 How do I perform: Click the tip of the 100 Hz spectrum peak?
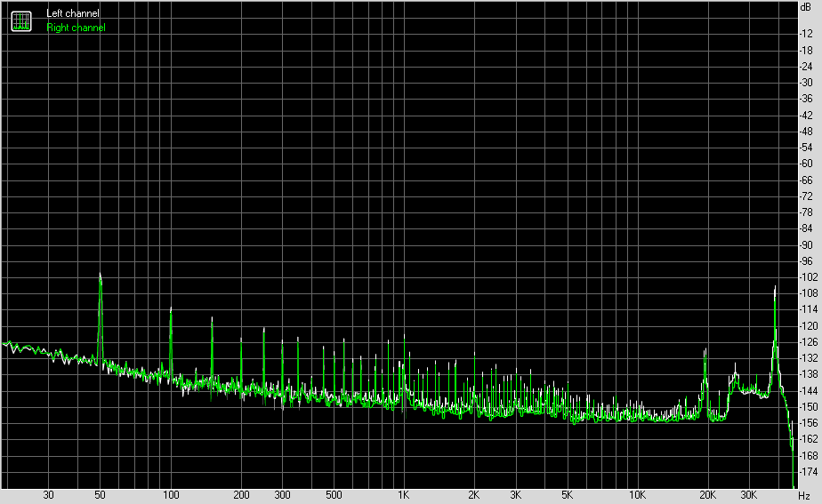point(171,308)
